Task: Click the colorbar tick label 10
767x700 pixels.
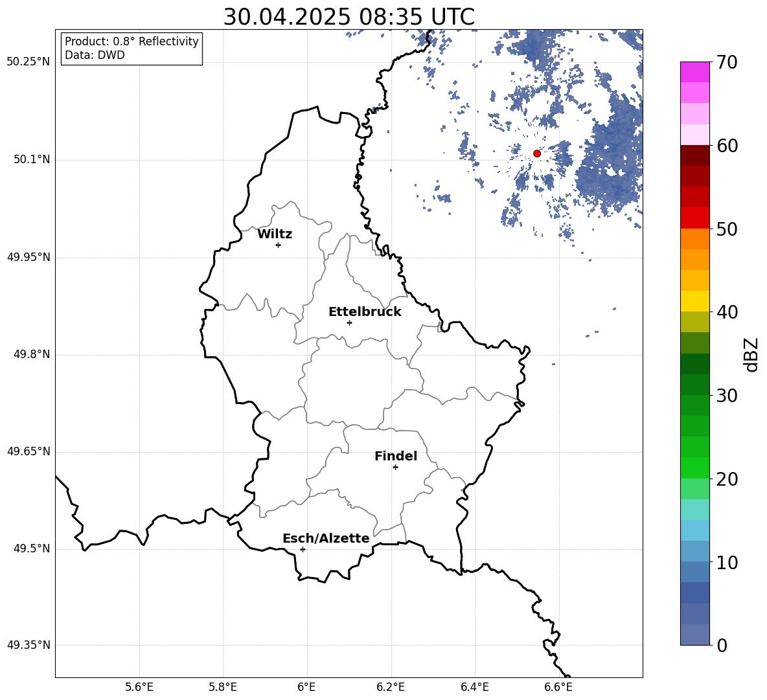Action: coord(727,562)
